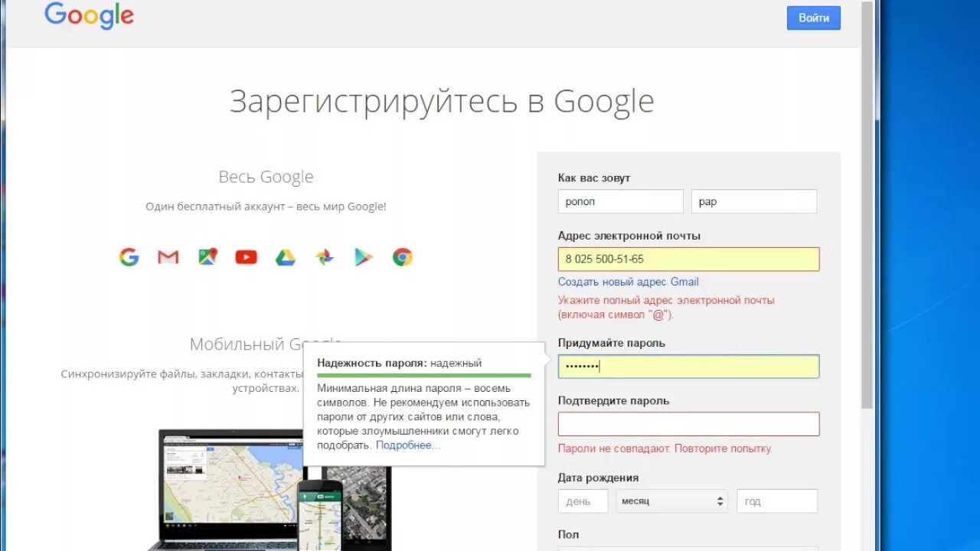Click the Придумайте пароль input field
This screenshot has width=980, height=551.
[689, 367]
